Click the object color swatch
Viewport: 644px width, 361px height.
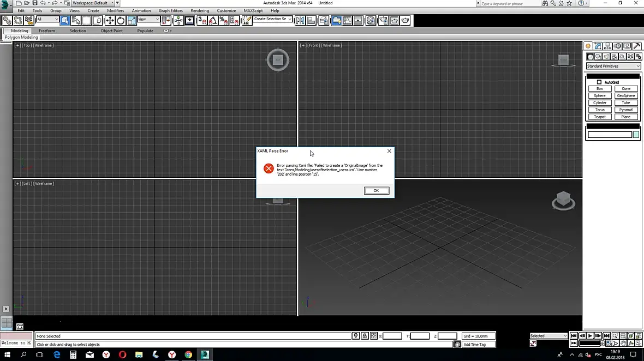pos(636,135)
